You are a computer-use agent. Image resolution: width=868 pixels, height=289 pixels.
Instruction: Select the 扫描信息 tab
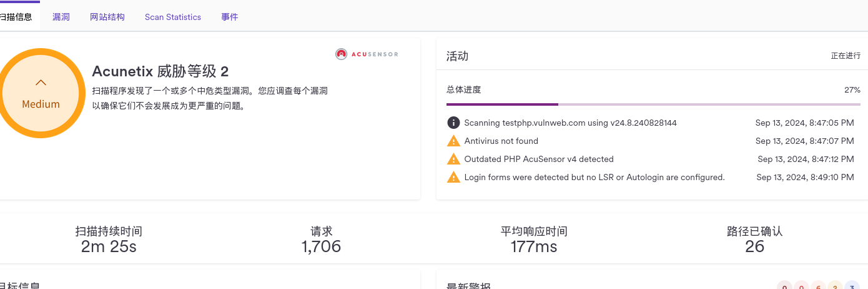(15, 17)
